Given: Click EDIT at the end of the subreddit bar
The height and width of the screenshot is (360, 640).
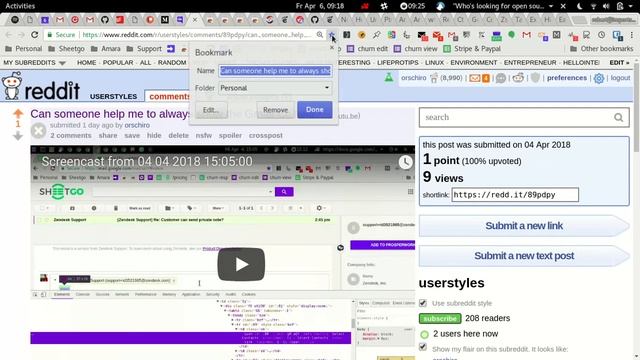Looking at the screenshot, I should tap(619, 62).
